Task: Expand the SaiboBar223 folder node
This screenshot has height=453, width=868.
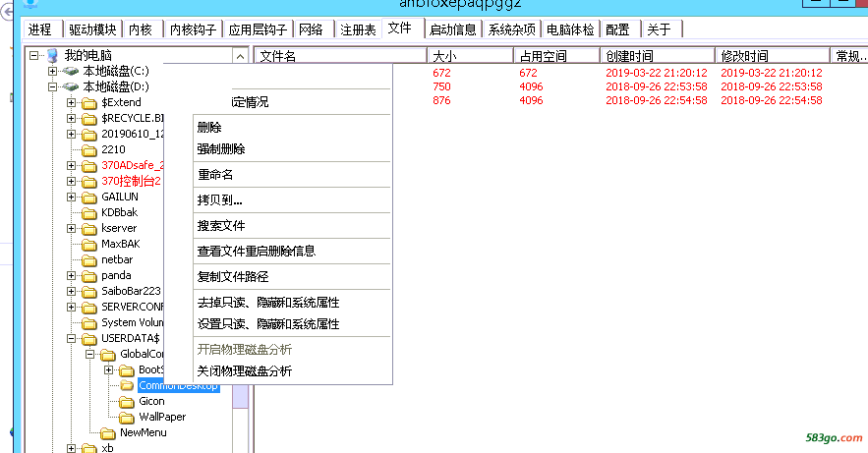Action: point(72,291)
